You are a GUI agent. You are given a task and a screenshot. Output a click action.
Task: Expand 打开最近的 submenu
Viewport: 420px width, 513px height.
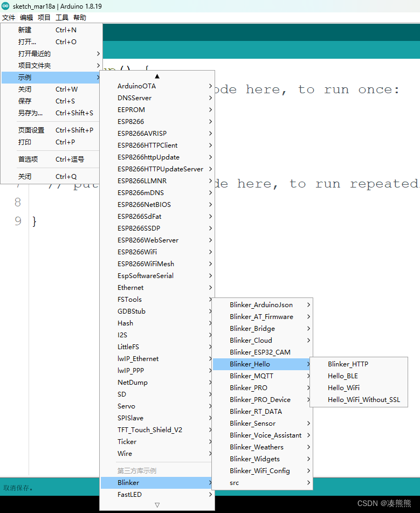(52, 54)
